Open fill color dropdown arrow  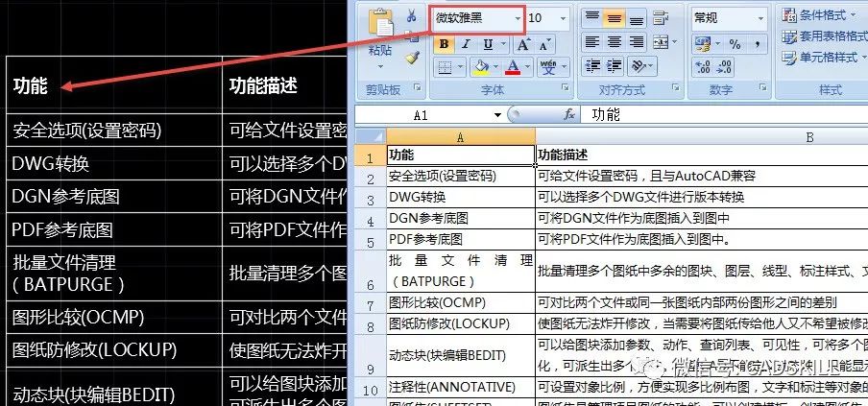coord(495,67)
